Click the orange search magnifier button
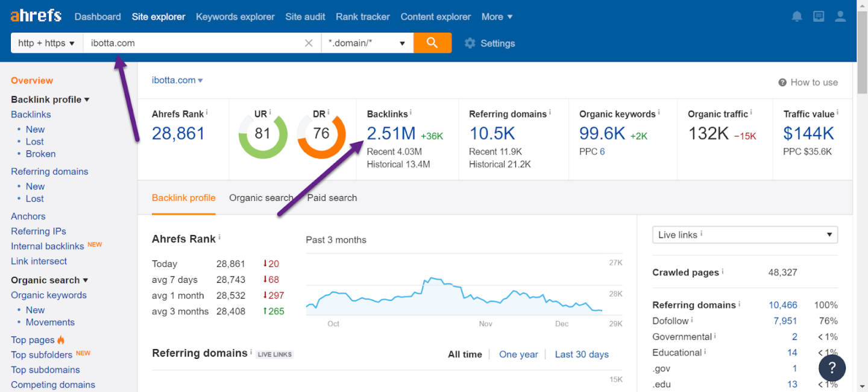Screen dimensions: 868x392 point(432,43)
